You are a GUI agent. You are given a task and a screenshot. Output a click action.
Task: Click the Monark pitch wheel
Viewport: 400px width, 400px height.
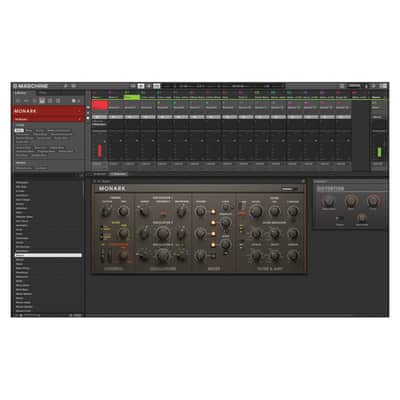click(103, 256)
